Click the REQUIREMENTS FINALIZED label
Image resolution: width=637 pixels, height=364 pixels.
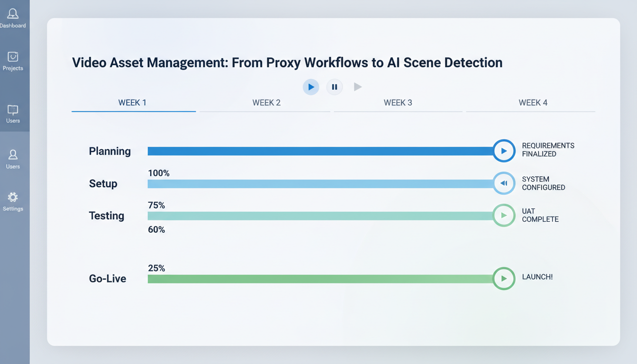pyautogui.click(x=548, y=150)
